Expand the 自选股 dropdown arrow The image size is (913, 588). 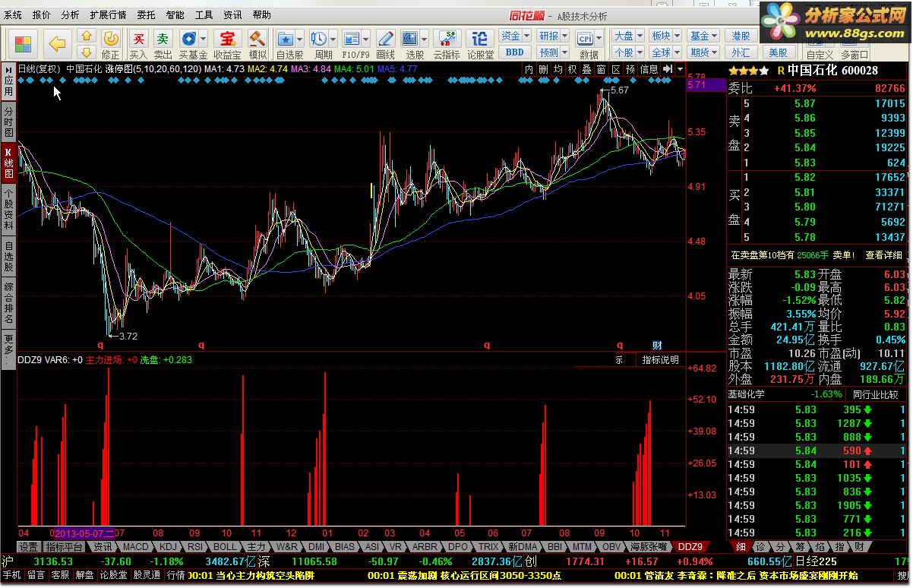point(300,38)
